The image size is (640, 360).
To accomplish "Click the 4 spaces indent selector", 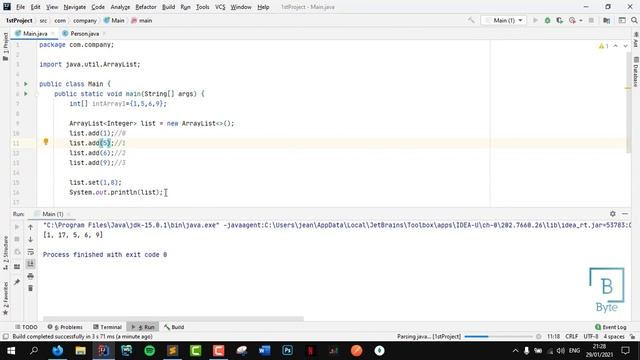I will tap(614, 336).
